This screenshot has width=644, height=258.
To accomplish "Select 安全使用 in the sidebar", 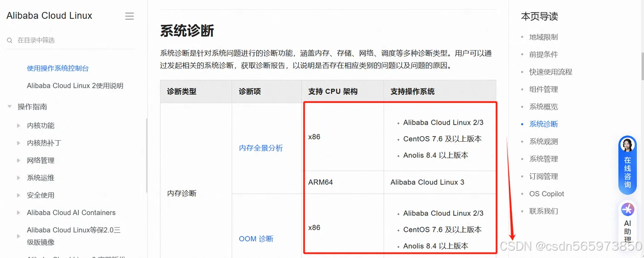I will coord(40,195).
